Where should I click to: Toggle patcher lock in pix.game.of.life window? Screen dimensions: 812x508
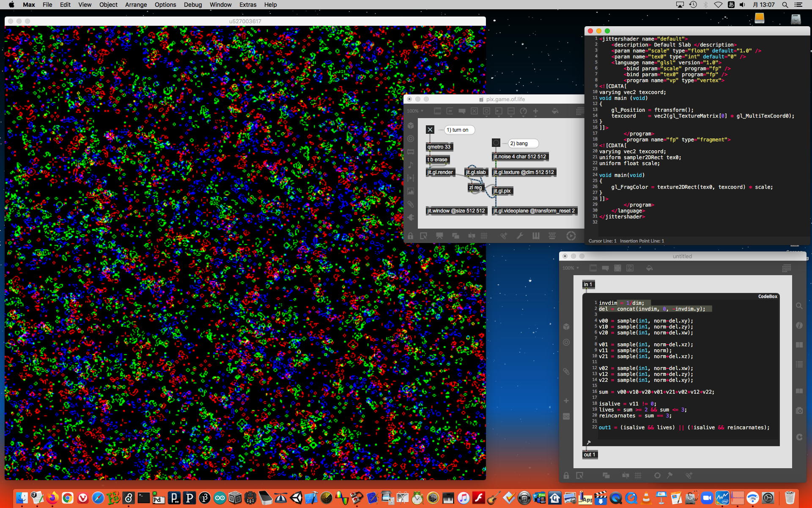click(410, 236)
